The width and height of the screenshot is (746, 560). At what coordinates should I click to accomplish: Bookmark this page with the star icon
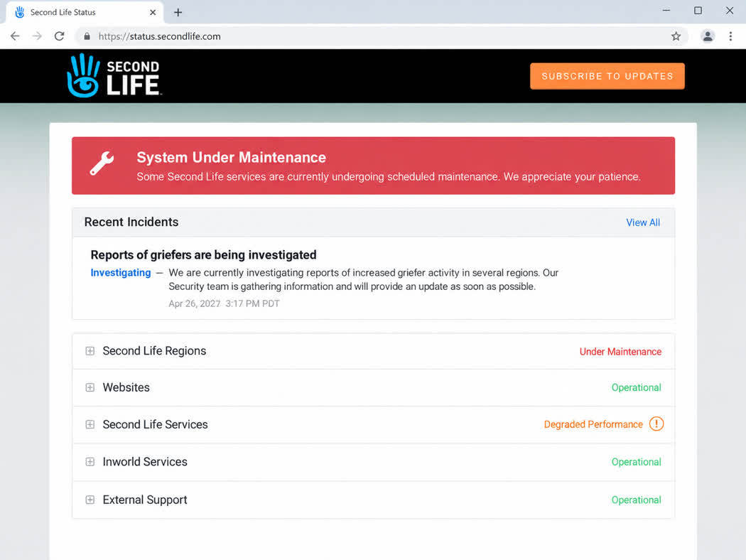coord(676,36)
